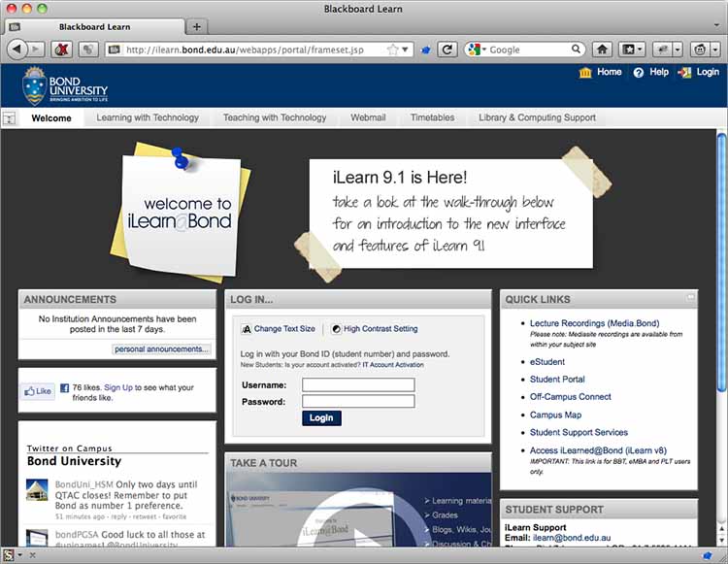Click the S icon in status bar
The image size is (728, 564).
click(x=9, y=555)
